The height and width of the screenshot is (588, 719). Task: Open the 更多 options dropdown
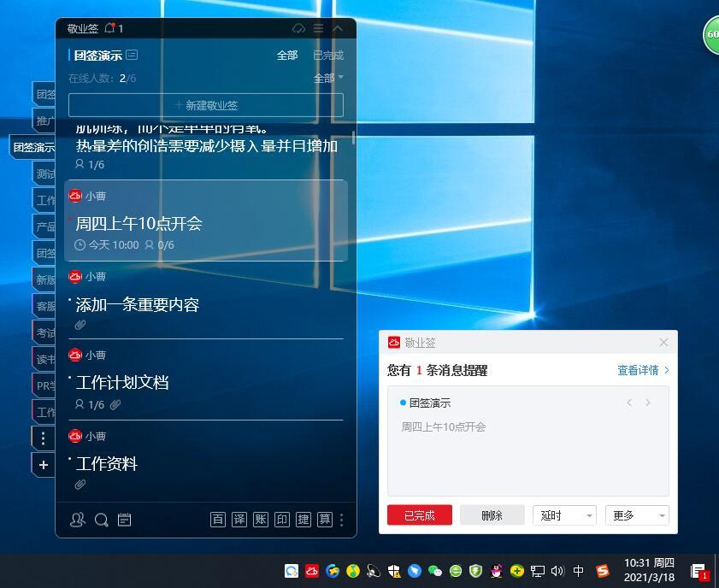tap(636, 514)
